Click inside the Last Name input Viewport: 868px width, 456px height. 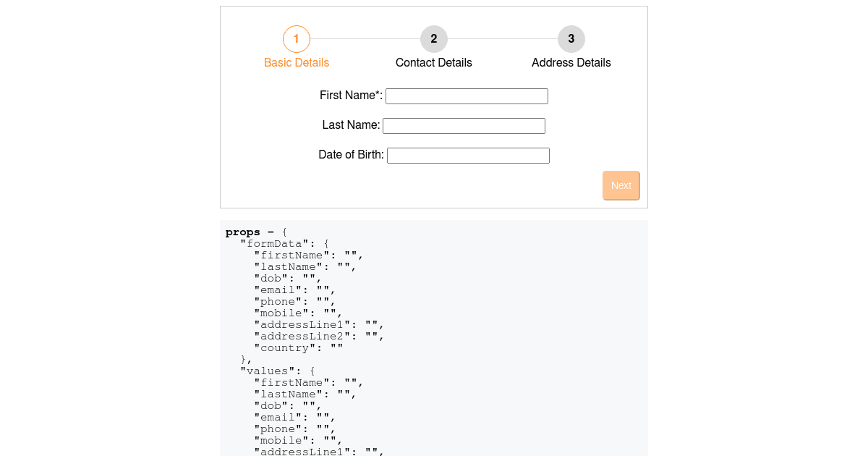(x=464, y=125)
